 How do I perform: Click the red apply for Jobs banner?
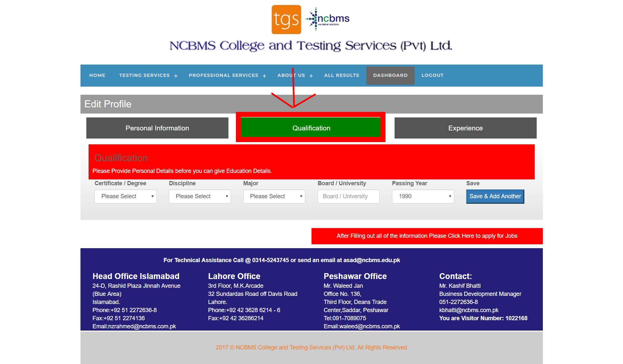[x=427, y=236]
